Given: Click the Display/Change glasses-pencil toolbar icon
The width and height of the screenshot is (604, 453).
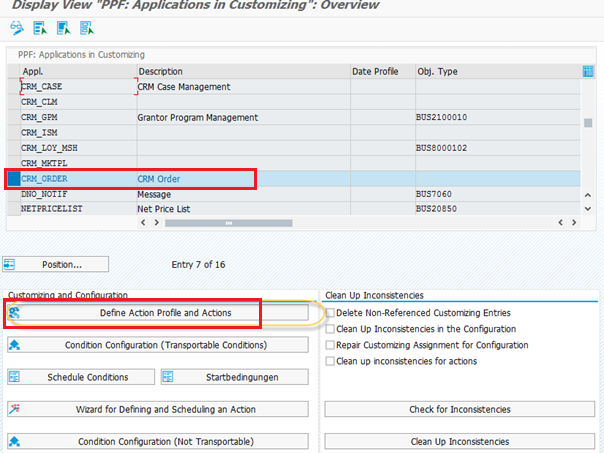Looking at the screenshot, I should tap(16, 28).
